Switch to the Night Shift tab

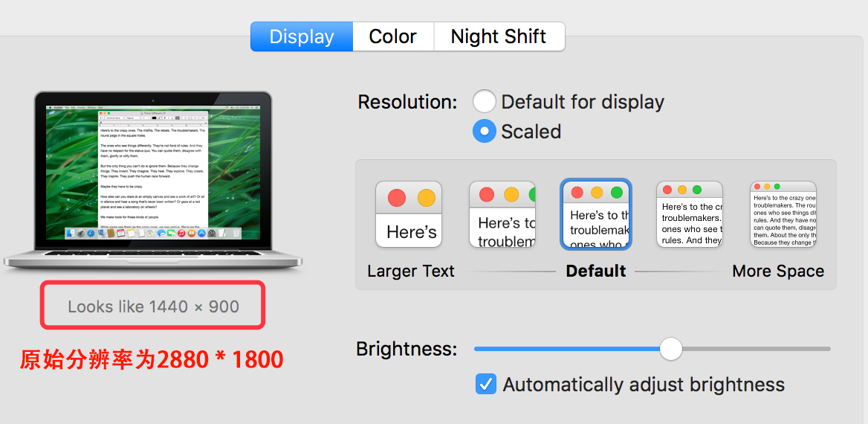tap(498, 36)
